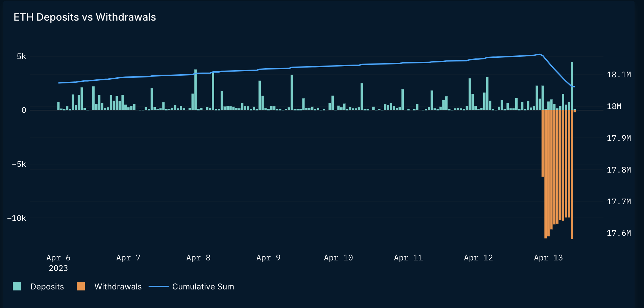This screenshot has width=644, height=308.
Task: Toggle the Cumulative Sum legend label
Action: click(203, 287)
